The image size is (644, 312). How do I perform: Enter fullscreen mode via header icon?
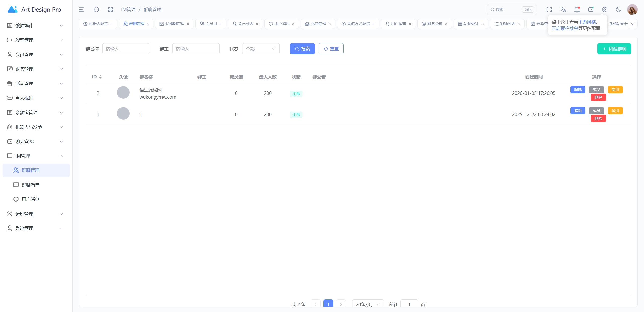pyautogui.click(x=549, y=10)
